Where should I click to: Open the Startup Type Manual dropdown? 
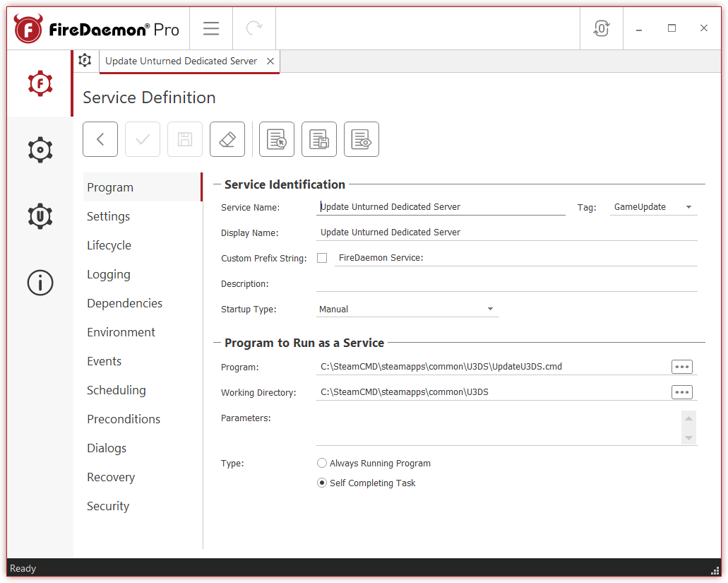(407, 310)
